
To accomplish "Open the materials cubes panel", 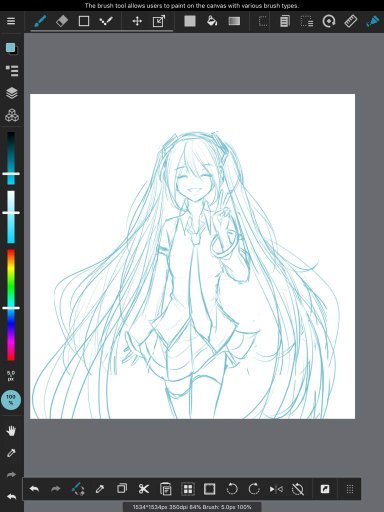I will pyautogui.click(x=12, y=115).
